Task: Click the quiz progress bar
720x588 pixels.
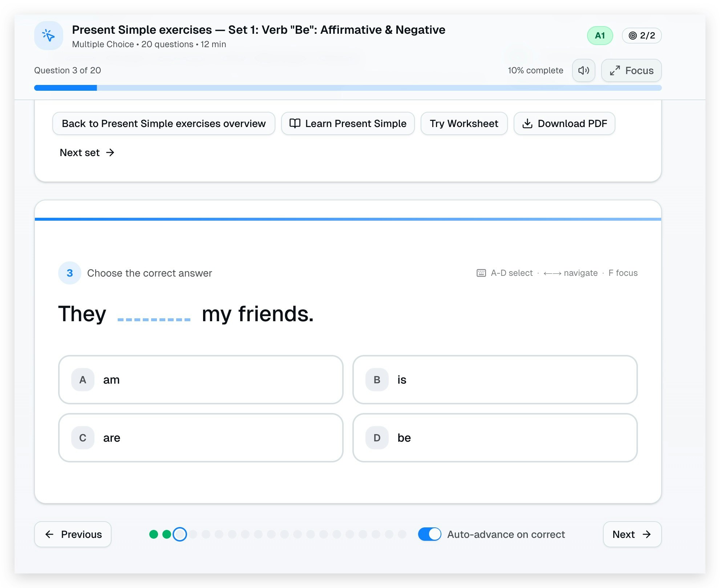Action: click(x=348, y=88)
